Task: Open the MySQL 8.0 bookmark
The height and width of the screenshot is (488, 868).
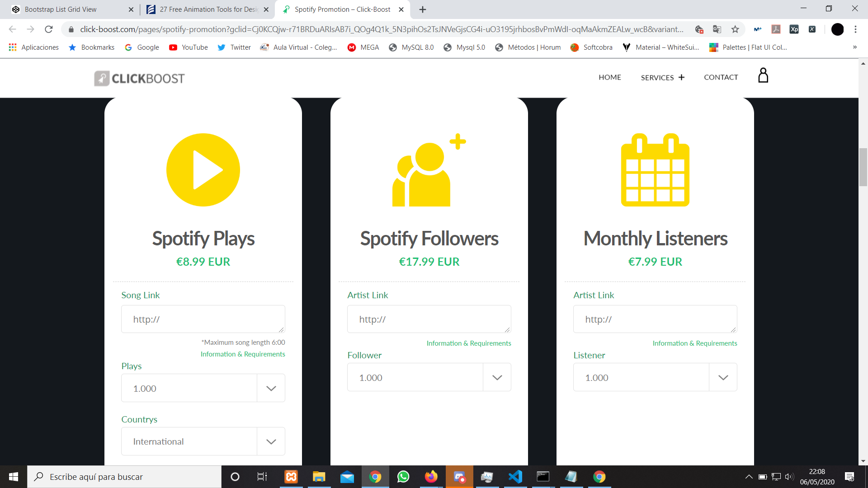Action: (x=411, y=47)
